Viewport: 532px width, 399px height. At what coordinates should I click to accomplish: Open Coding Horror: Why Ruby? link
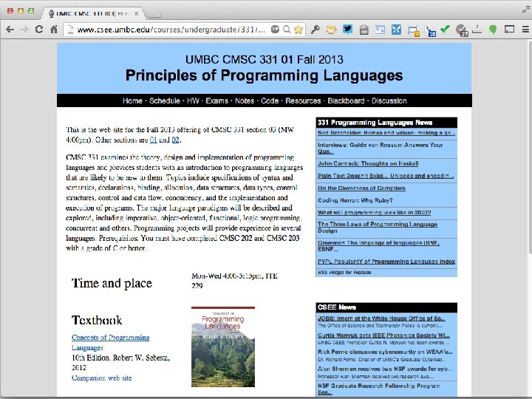pos(355,200)
